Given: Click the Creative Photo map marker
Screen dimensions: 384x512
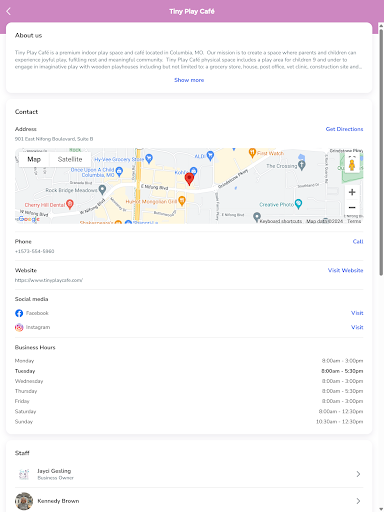Looking at the screenshot, I should pos(298,204).
